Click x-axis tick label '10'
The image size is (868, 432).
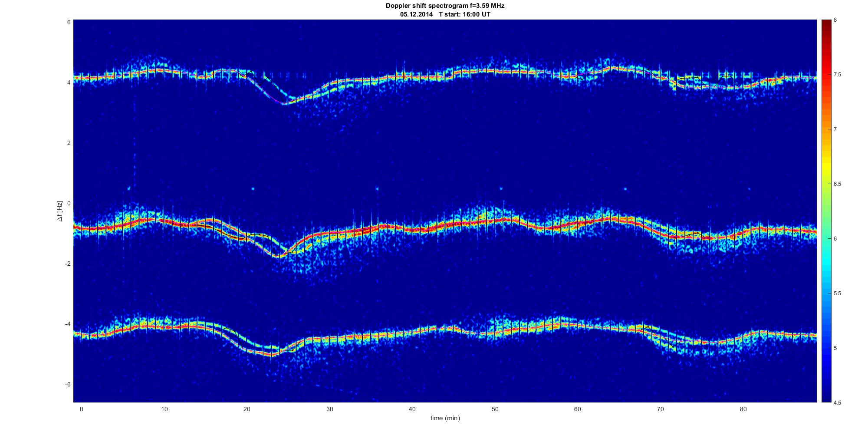tap(164, 409)
